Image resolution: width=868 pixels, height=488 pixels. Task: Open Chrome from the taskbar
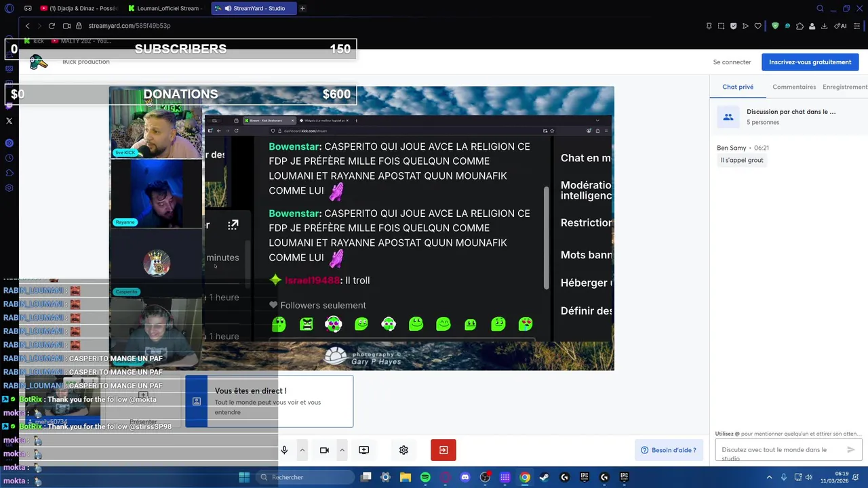[x=525, y=477]
